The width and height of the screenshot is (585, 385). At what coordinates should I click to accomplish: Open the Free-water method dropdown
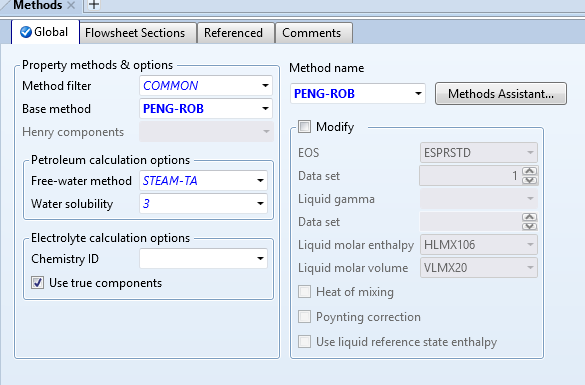260,181
